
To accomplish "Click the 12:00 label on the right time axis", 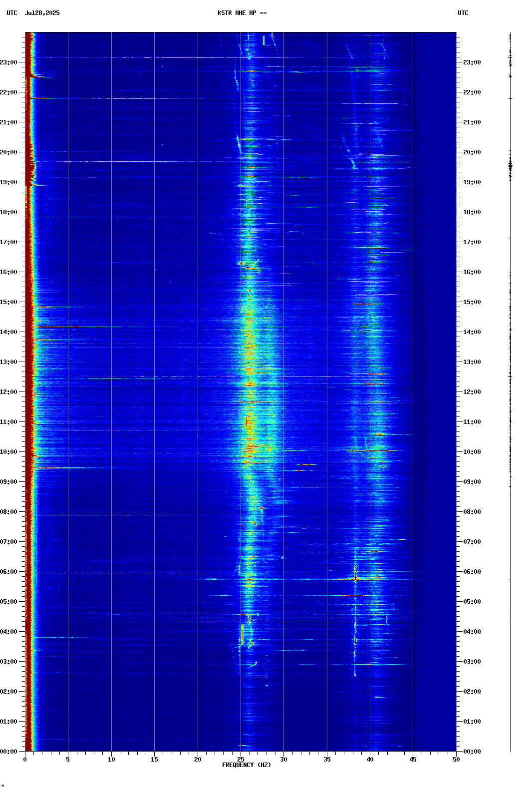I will pyautogui.click(x=472, y=392).
